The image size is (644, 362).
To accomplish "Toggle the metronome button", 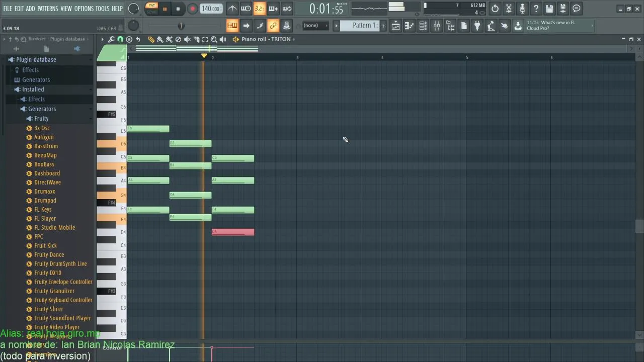I will [x=232, y=9].
